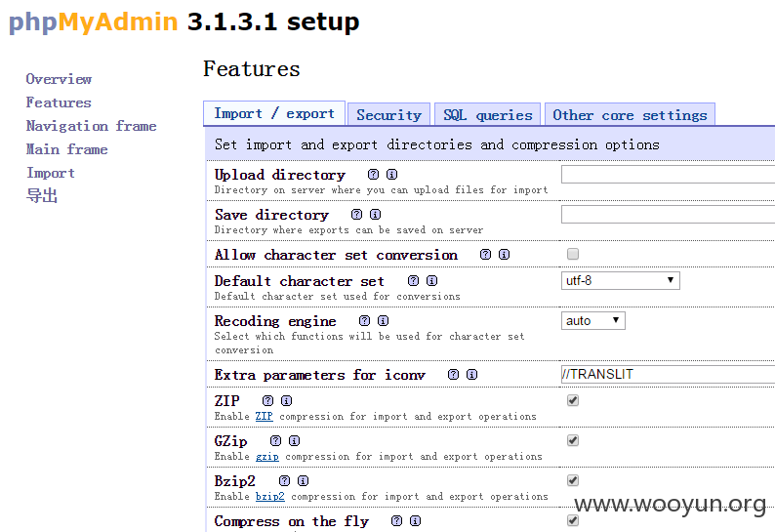Open Recoding engine auto dropdown
Screen dimensions: 775x532
tap(593, 321)
